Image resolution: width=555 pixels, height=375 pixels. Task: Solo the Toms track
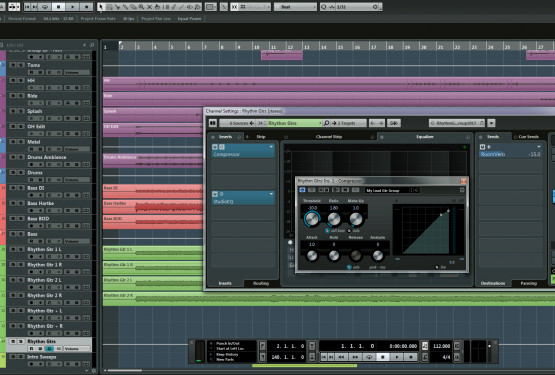(x=21, y=65)
